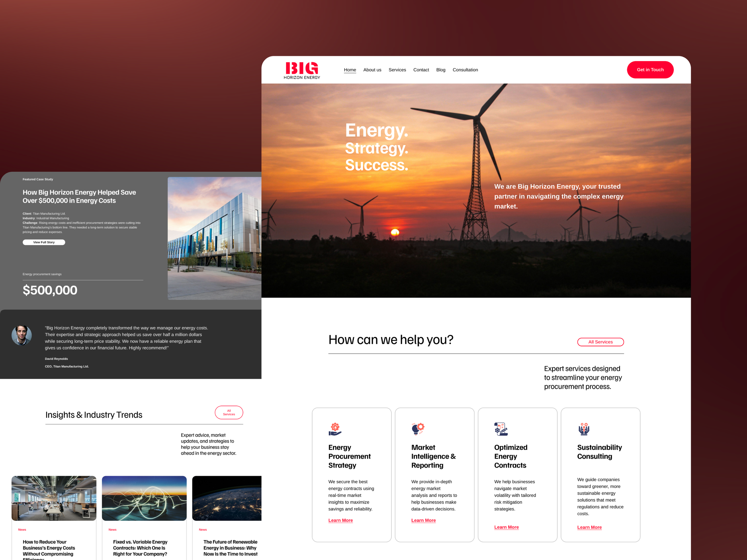Viewport: 747px width, 560px height.
Task: Click the $500,000 savings figure
Action: point(50,290)
